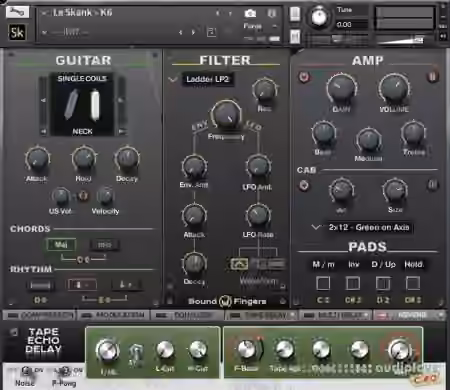450x390 pixels.
Task: Toggle the CAB power button
Action: (x=303, y=185)
